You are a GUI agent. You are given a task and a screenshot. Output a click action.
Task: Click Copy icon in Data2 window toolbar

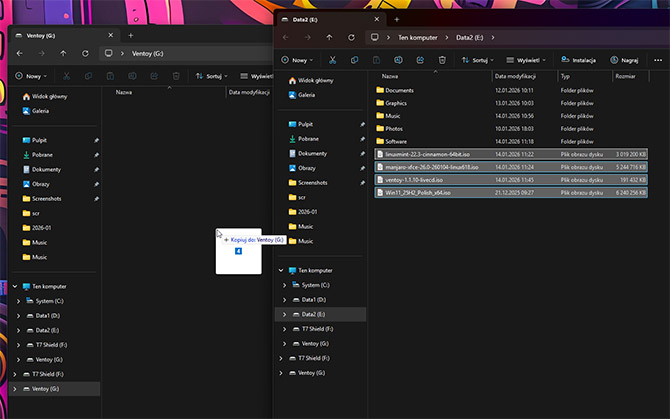pos(354,60)
